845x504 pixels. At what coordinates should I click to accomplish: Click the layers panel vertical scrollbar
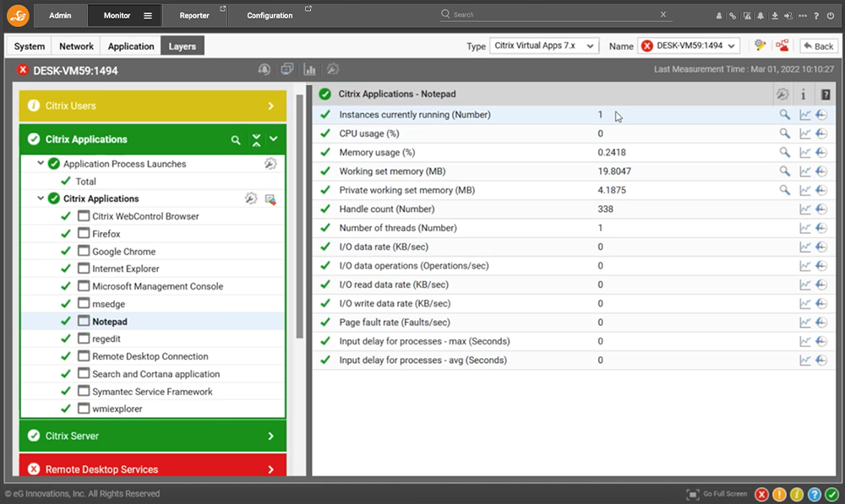(x=300, y=215)
